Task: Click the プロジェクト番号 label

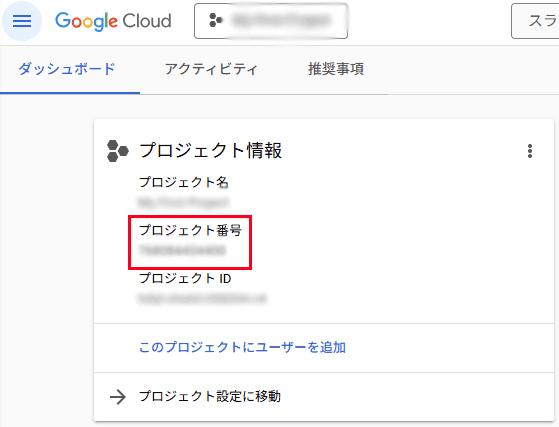Action: (x=190, y=230)
